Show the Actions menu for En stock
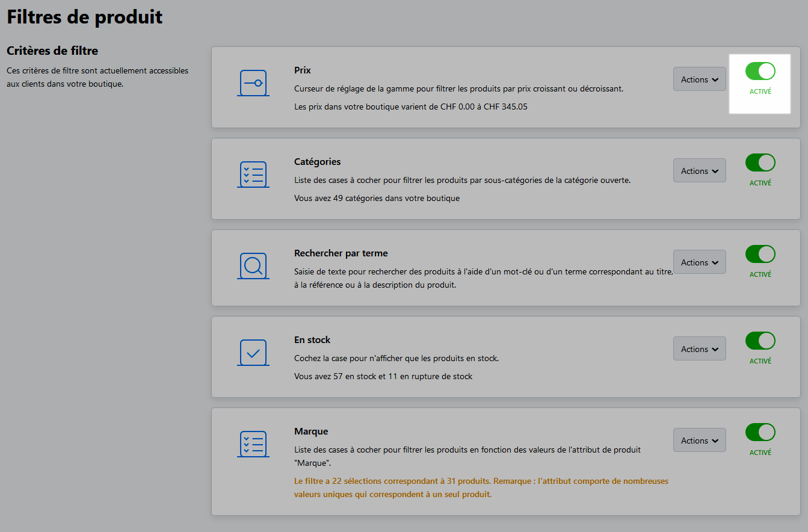This screenshot has width=808, height=532. 699,349
